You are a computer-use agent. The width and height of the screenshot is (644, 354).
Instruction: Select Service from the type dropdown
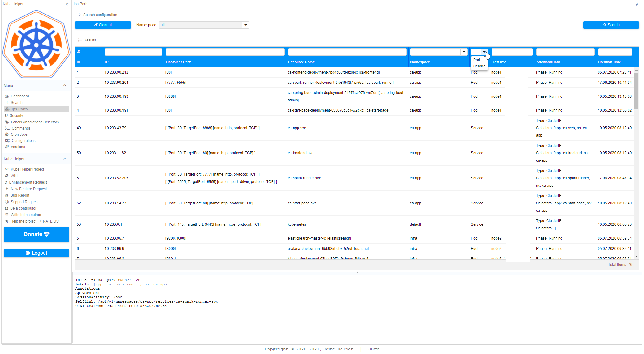pyautogui.click(x=479, y=66)
